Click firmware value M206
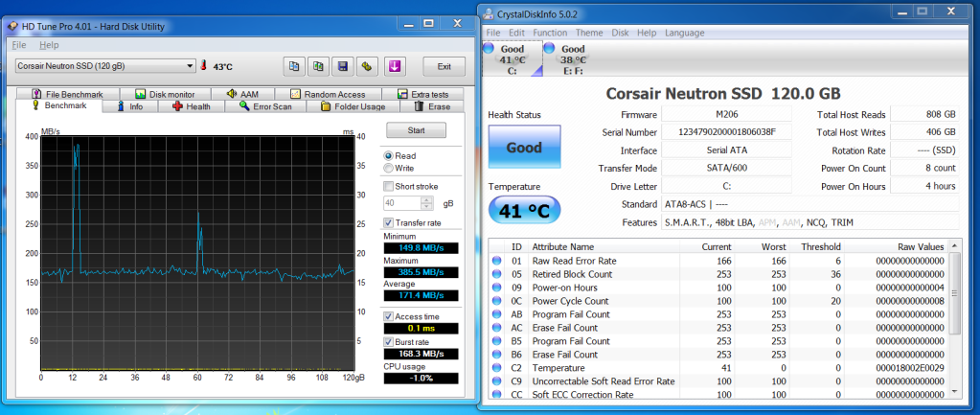 (725, 114)
